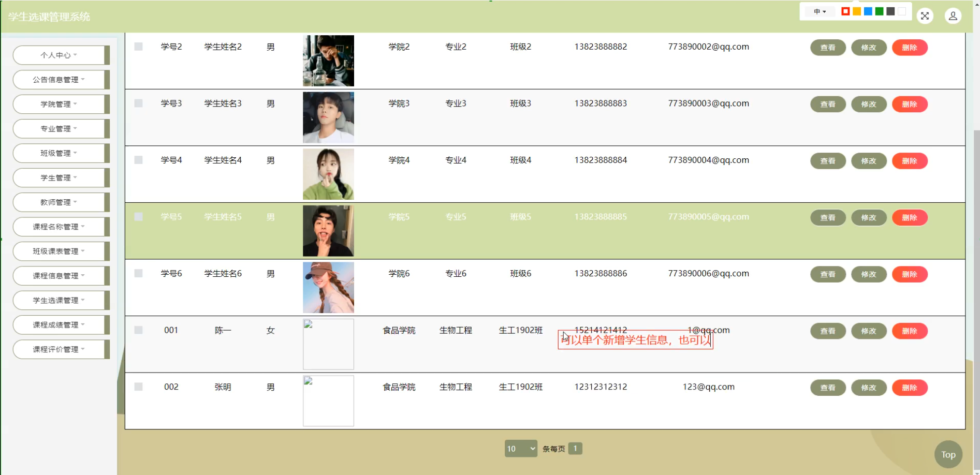980x475 pixels.
Task: Click 查看 for 学生姓名2
Action: [x=828, y=48]
